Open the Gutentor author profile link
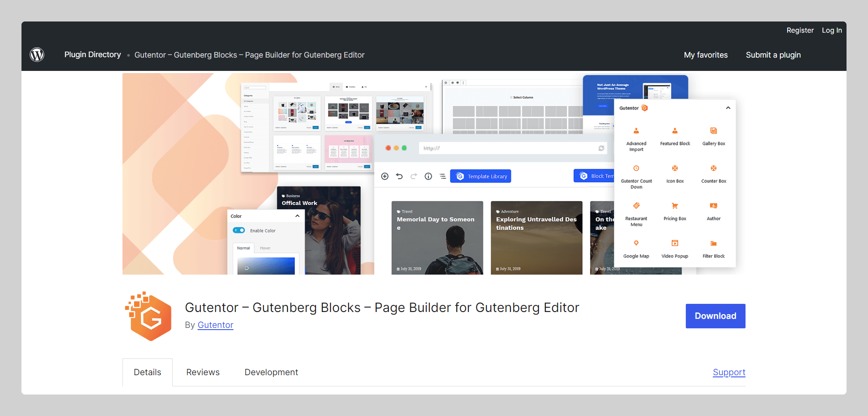This screenshot has width=868, height=416. (x=215, y=325)
